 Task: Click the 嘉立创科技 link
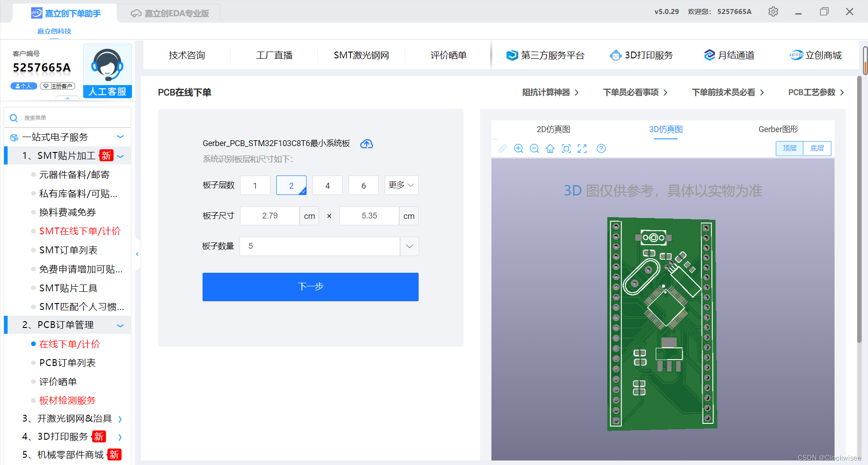(x=54, y=31)
